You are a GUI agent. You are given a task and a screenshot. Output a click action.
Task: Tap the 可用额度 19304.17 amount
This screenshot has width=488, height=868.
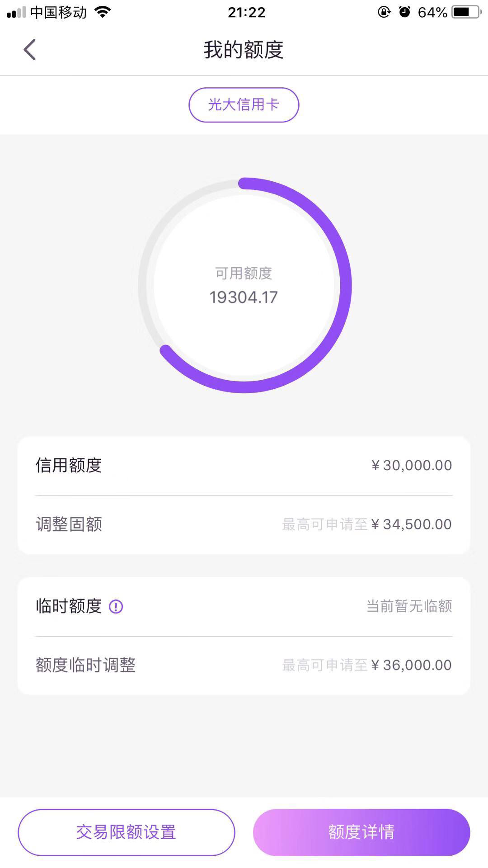(x=244, y=297)
